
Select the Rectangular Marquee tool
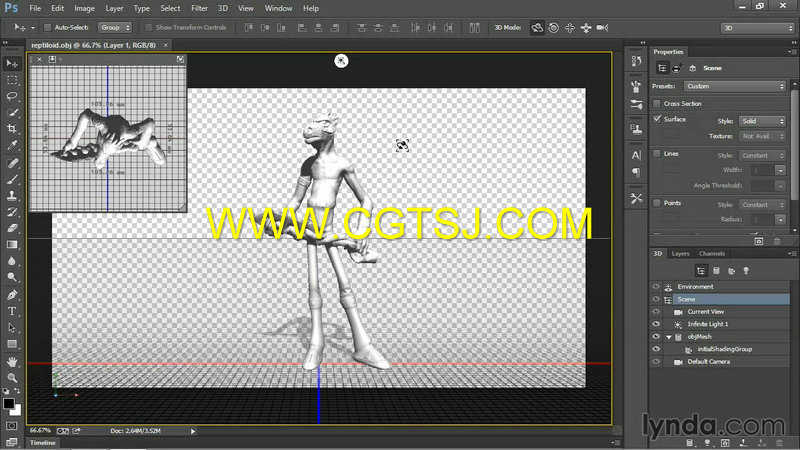[x=12, y=80]
